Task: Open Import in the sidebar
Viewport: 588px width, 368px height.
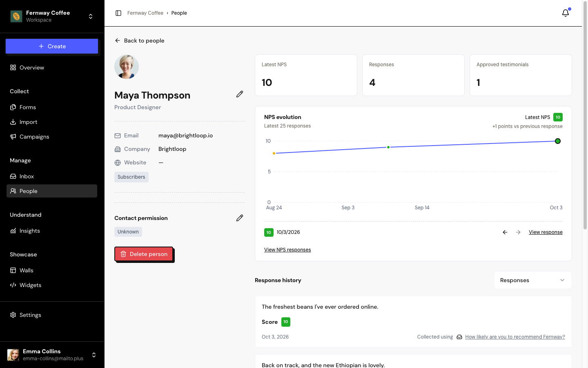Action: [x=52, y=122]
